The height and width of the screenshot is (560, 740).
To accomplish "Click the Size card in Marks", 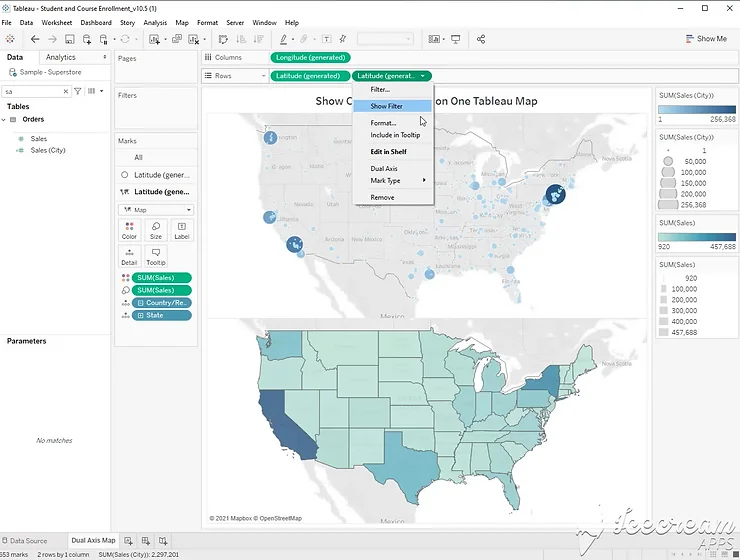I will [x=156, y=230].
